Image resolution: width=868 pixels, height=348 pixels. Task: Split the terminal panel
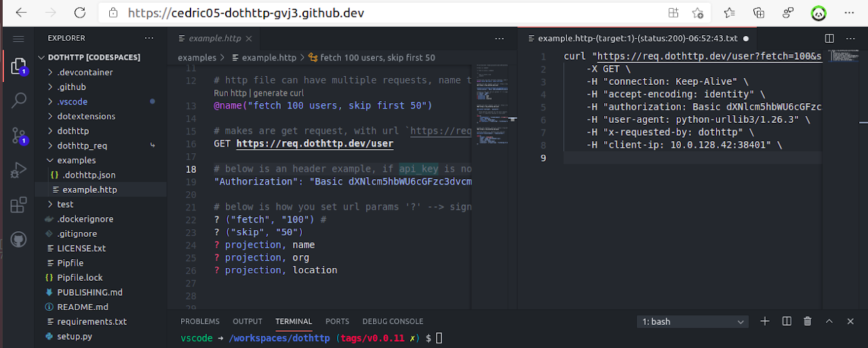[787, 322]
